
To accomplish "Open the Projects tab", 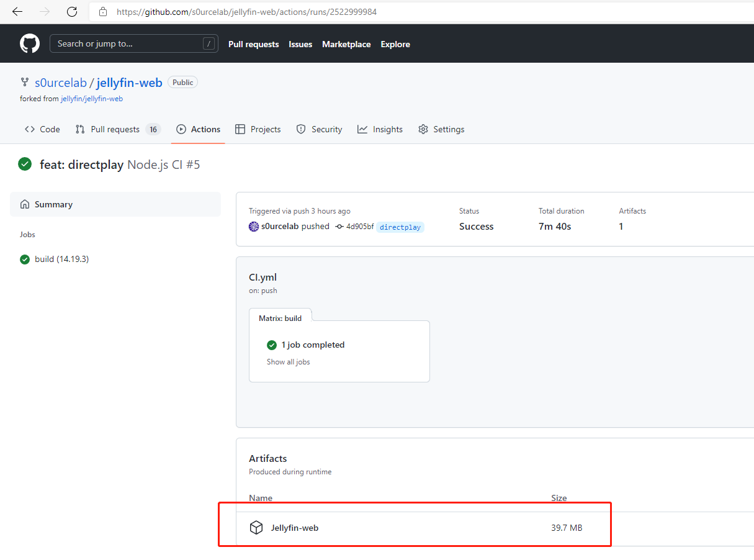I will 258,129.
